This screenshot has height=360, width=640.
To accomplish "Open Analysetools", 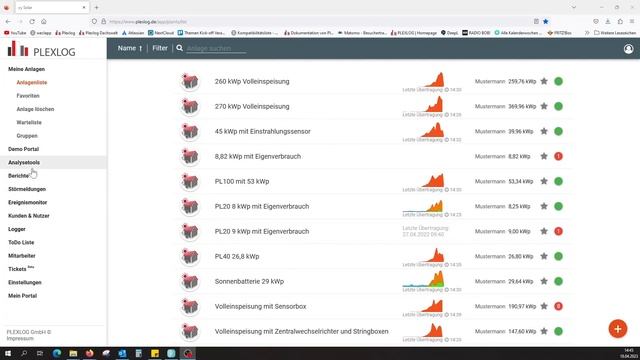I will [24, 162].
